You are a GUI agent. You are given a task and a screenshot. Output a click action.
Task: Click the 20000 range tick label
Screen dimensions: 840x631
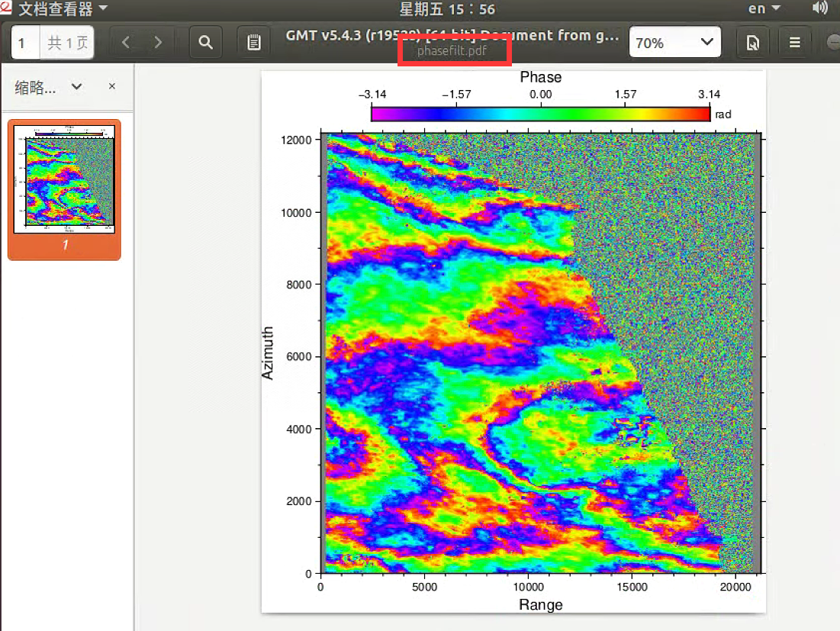pyautogui.click(x=735, y=587)
